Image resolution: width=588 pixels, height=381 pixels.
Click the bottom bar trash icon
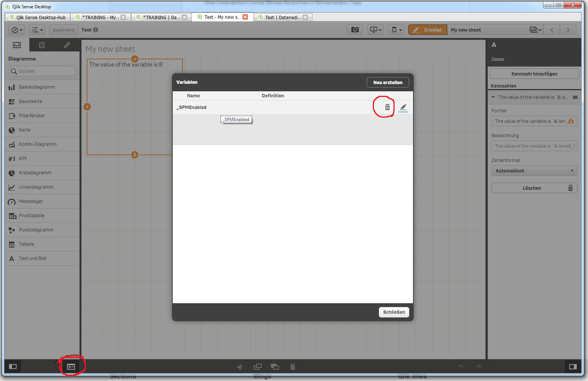point(292,367)
